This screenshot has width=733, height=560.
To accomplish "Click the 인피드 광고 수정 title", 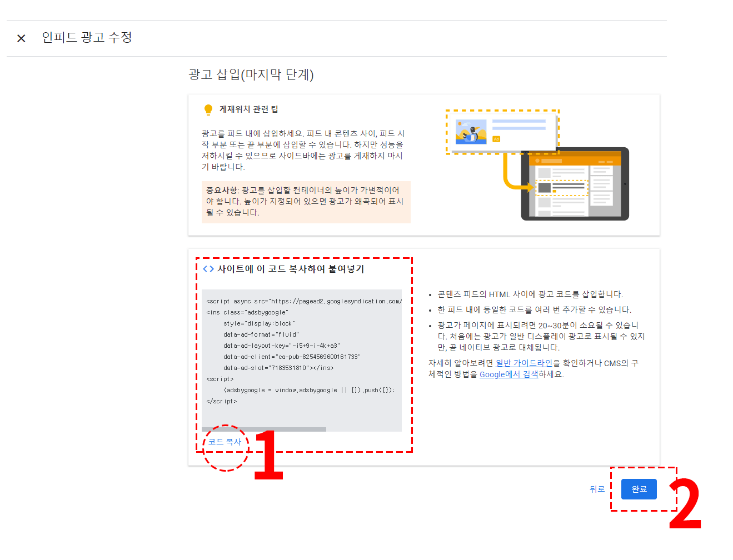I will [x=87, y=37].
